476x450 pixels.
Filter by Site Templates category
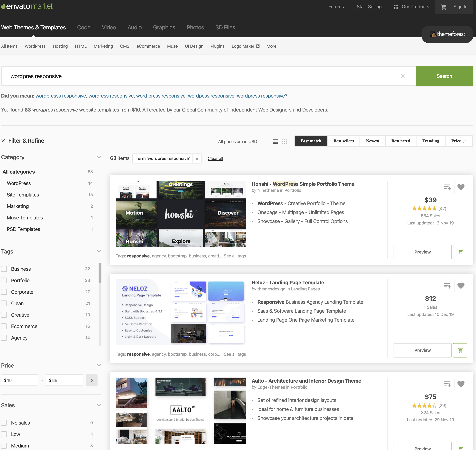(x=23, y=195)
